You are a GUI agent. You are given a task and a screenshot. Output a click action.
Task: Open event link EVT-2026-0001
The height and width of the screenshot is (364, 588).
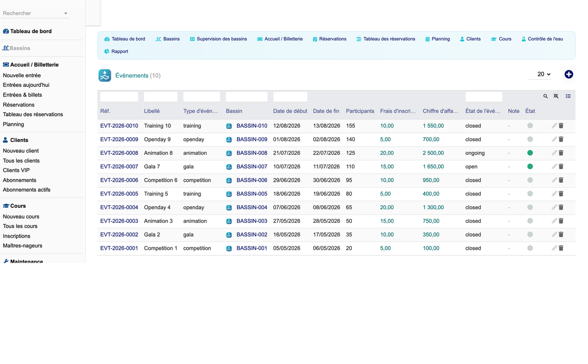pyautogui.click(x=119, y=248)
